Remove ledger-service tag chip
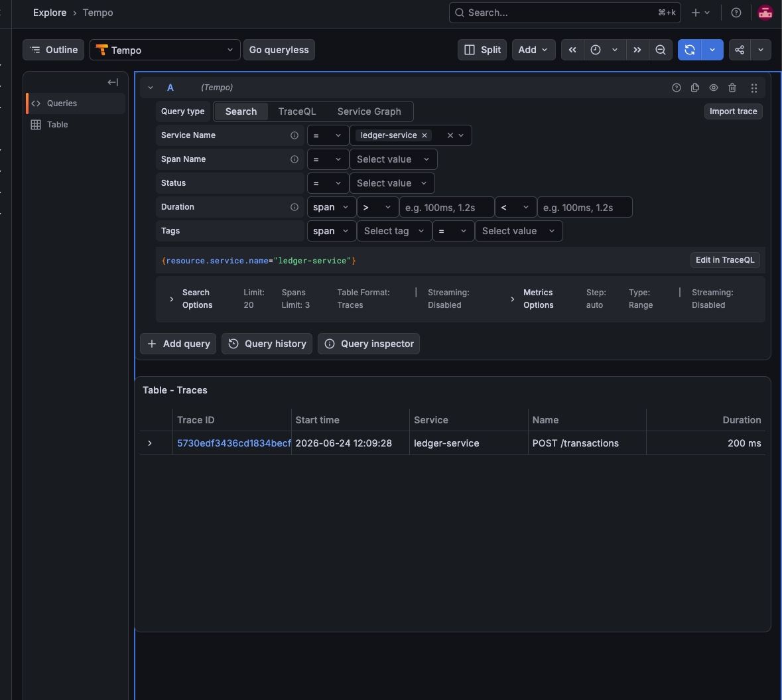This screenshot has width=782, height=700. click(x=424, y=135)
